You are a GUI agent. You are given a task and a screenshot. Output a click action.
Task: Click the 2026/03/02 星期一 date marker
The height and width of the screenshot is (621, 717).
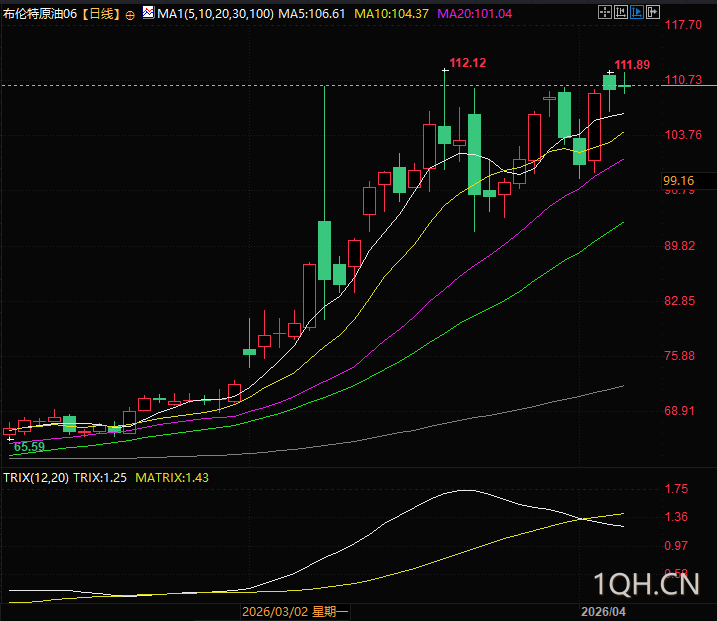tap(295, 612)
